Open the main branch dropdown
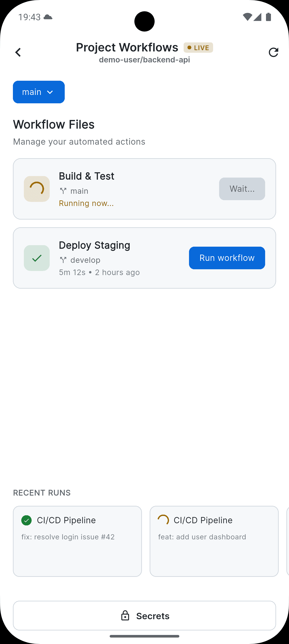The height and width of the screenshot is (644, 289). 39,92
